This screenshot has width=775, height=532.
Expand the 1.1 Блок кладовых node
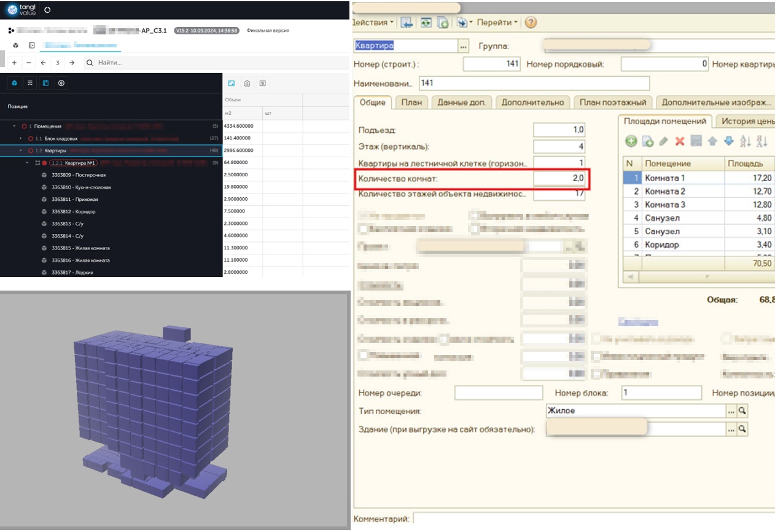pos(21,139)
